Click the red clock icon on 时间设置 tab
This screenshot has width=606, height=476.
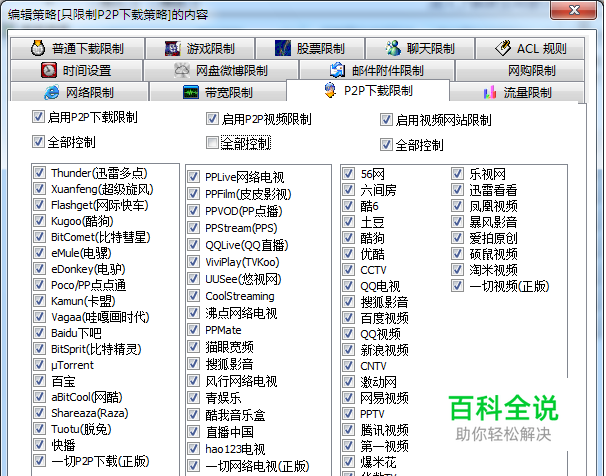(49, 70)
